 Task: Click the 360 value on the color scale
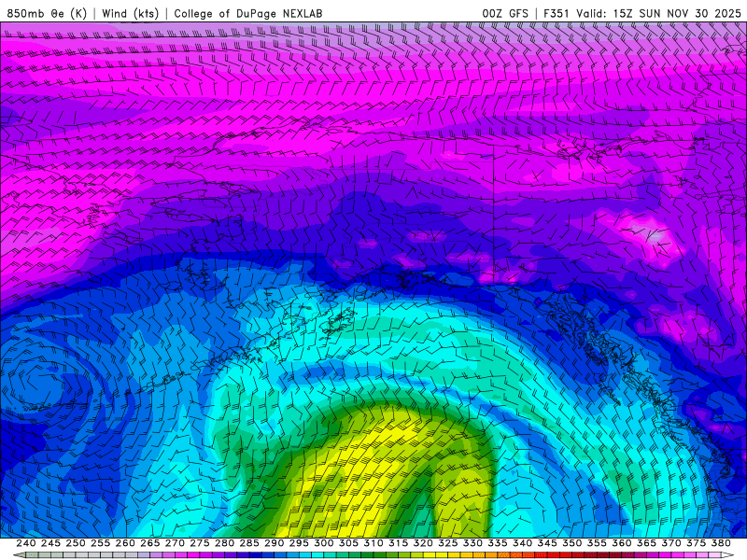(621, 543)
